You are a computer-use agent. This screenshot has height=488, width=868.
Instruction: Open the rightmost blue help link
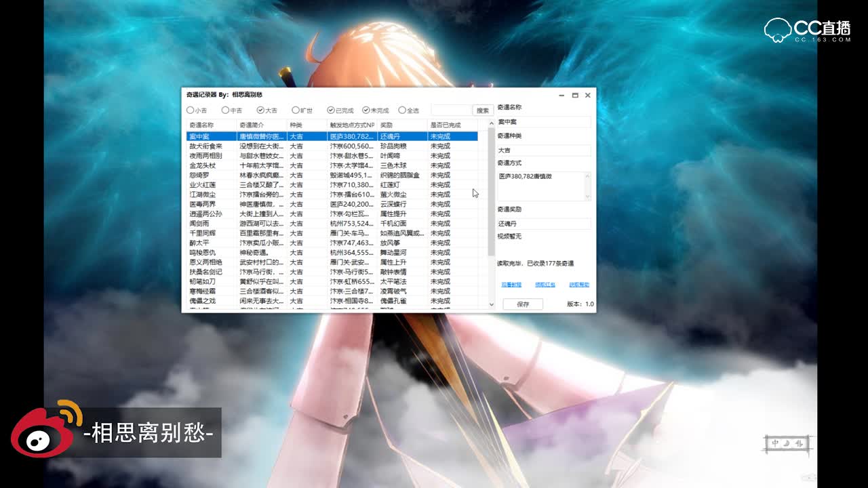(x=580, y=285)
